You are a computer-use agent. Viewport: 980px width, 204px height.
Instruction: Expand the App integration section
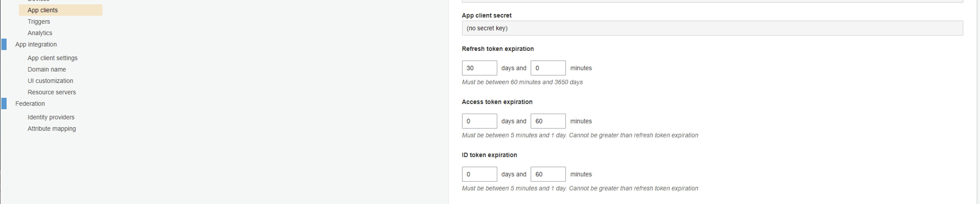(36, 45)
